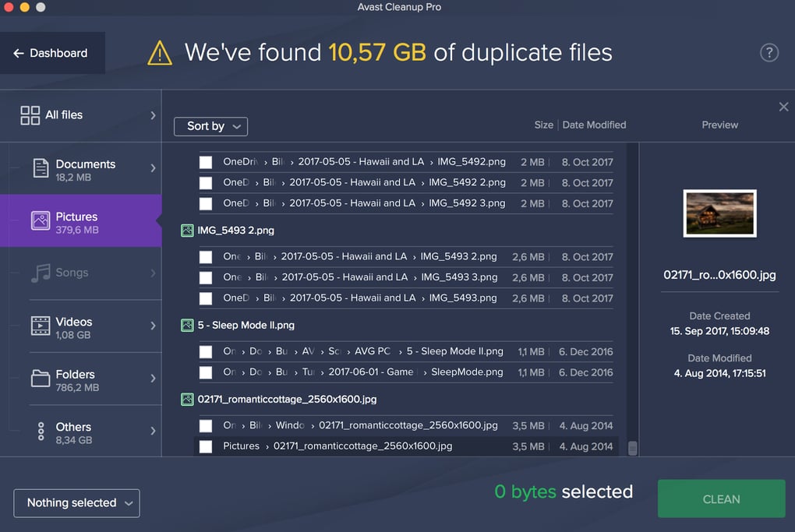Click the Folders category icon
795x532 pixels.
pos(41,379)
